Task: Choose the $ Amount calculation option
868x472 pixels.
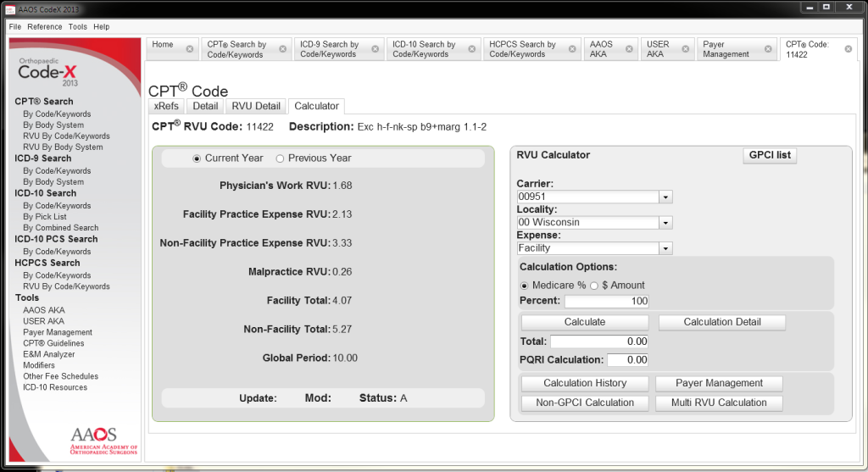Action: click(x=594, y=286)
